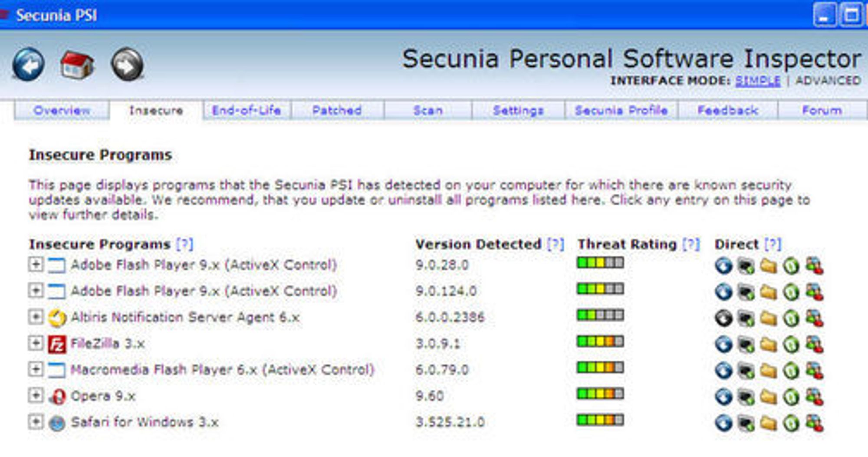Click the black download icon for Altiris Notification Server Agent

tap(723, 318)
